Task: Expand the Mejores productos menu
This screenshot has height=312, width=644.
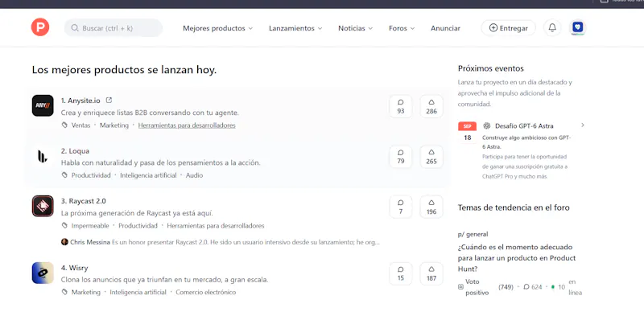Action: click(x=217, y=28)
